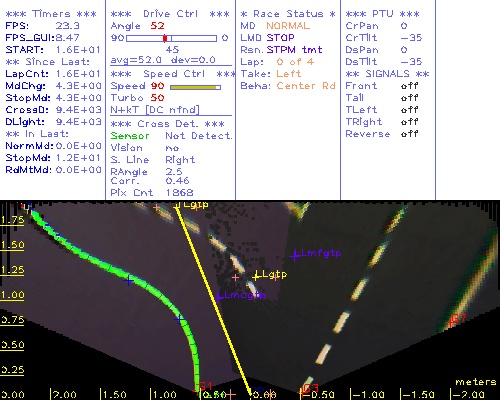Image resolution: width=500 pixels, height=400 pixels.
Task: Toggle the Front signal off value
Action: coord(410,86)
